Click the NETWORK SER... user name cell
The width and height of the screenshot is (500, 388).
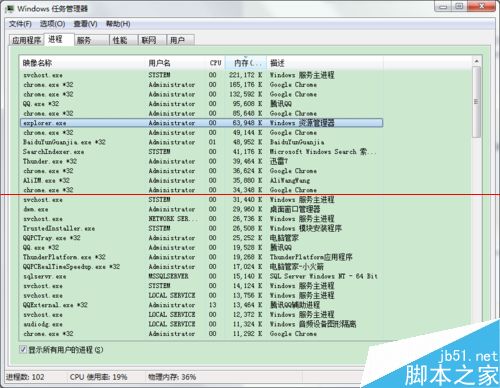pyautogui.click(x=173, y=219)
